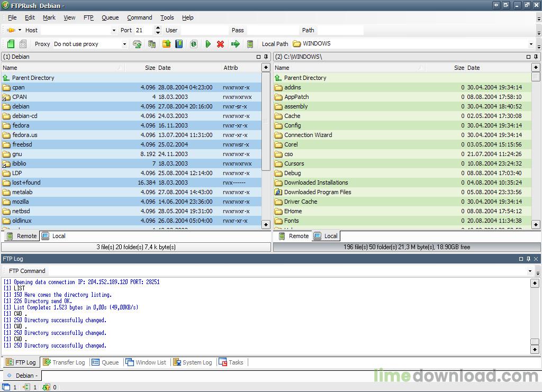Viewport: 542px width, 392px height.
Task: Click the go up folder icon
Action: 166,44
